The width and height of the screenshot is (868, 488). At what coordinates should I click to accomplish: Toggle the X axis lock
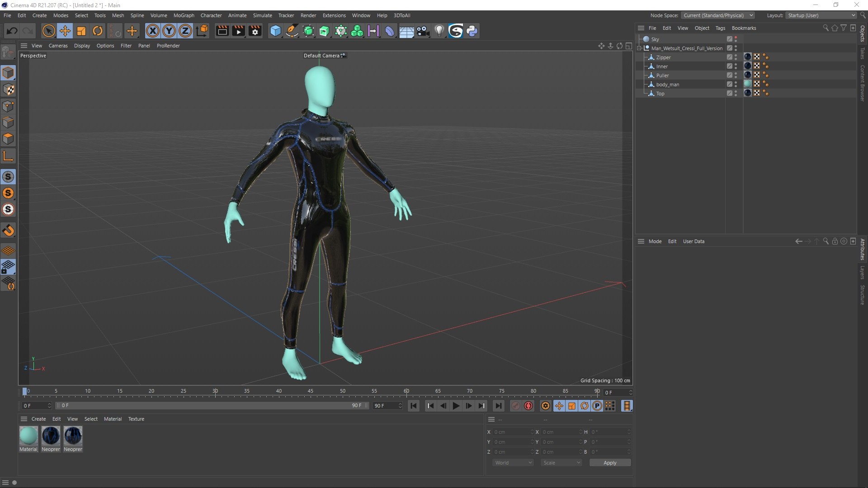[153, 31]
